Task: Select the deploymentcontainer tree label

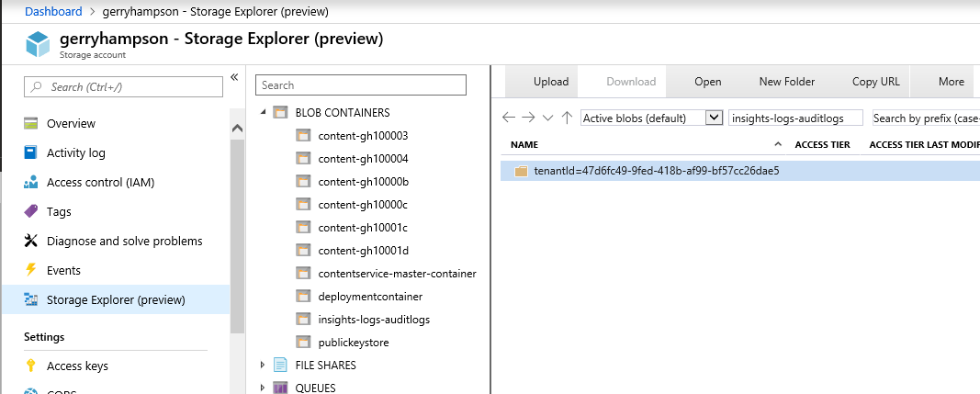Action: [370, 297]
